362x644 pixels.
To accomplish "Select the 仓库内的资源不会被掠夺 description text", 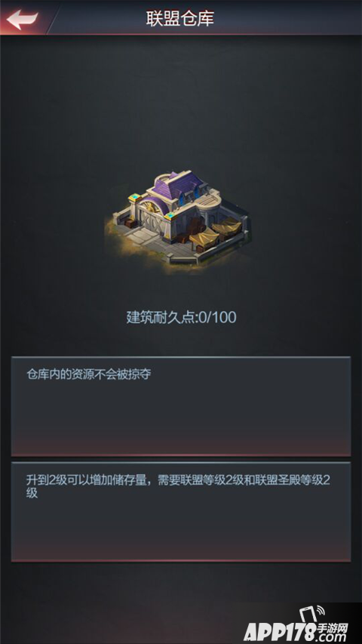I will (x=89, y=374).
